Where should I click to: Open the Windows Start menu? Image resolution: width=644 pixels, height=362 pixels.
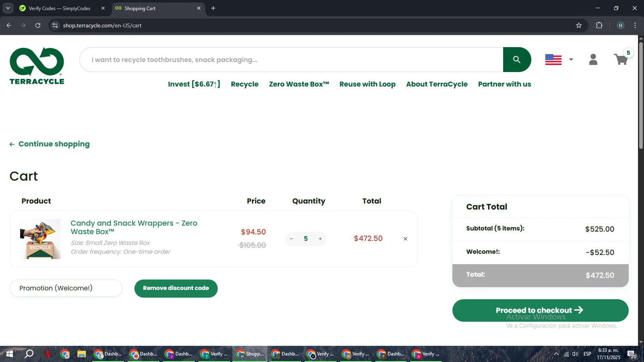[x=9, y=354]
